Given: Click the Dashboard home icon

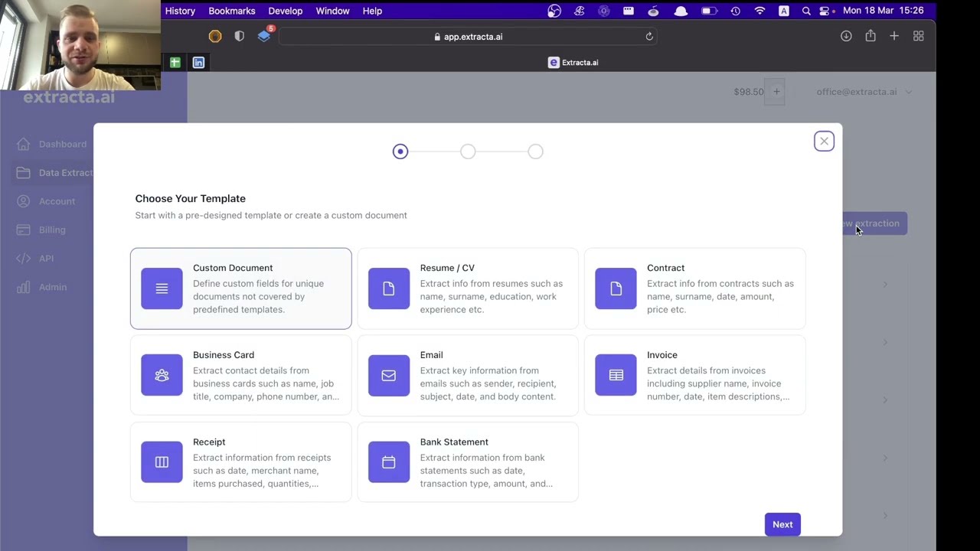Looking at the screenshot, I should pyautogui.click(x=24, y=144).
